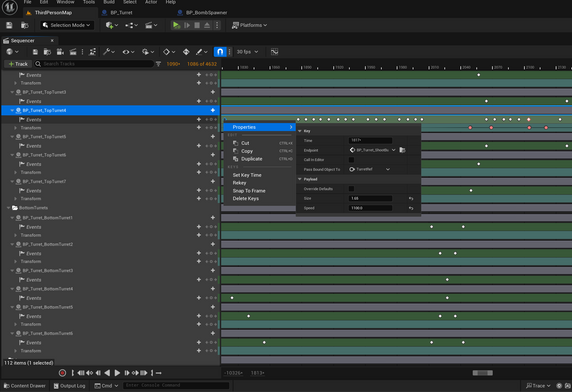Save the current level with the disk icon

point(9,25)
